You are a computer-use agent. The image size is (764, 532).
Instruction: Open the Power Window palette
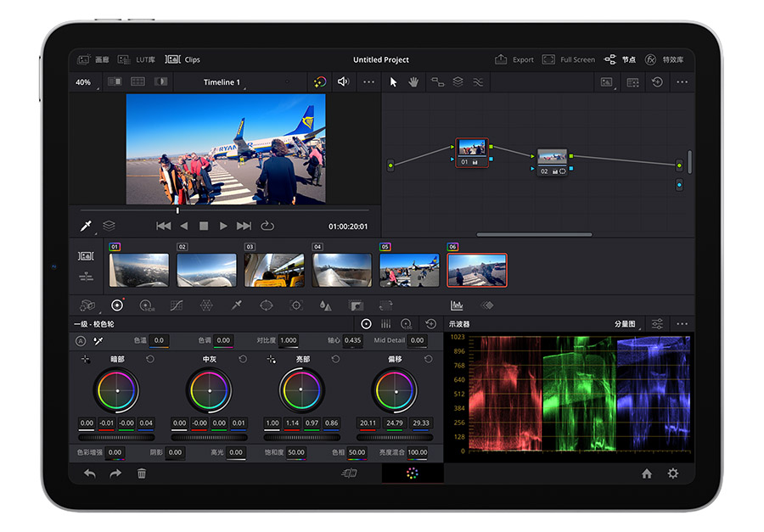pyautogui.click(x=266, y=305)
